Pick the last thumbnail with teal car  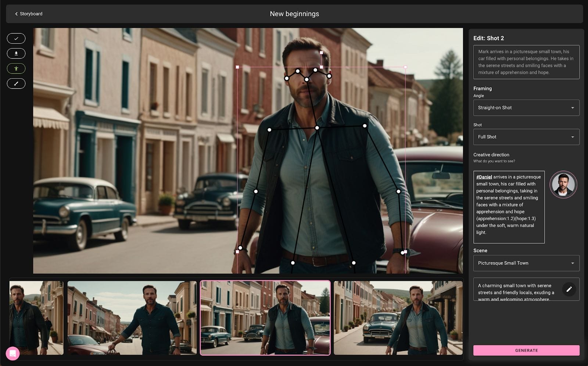tap(398, 318)
